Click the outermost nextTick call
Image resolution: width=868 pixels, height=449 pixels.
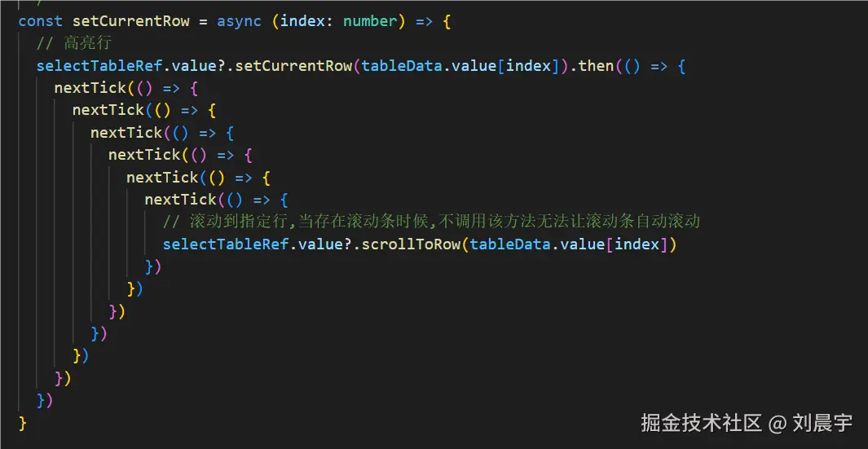pyautogui.click(x=90, y=87)
